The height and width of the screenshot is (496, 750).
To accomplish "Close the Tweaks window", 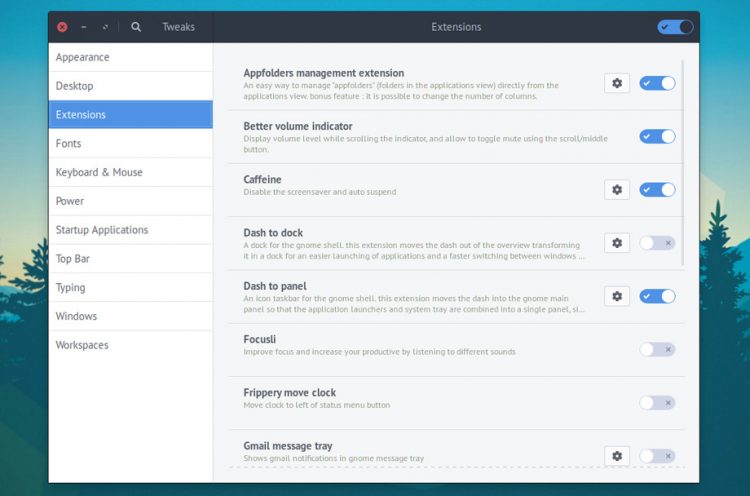I will click(62, 27).
